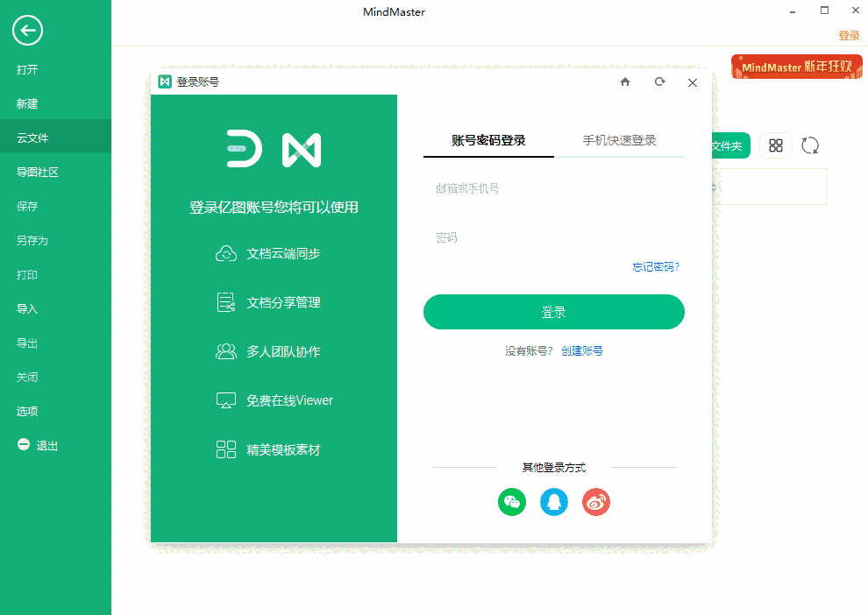Select 导图社区 in the sidebar
This screenshot has width=868, height=615.
coord(37,172)
